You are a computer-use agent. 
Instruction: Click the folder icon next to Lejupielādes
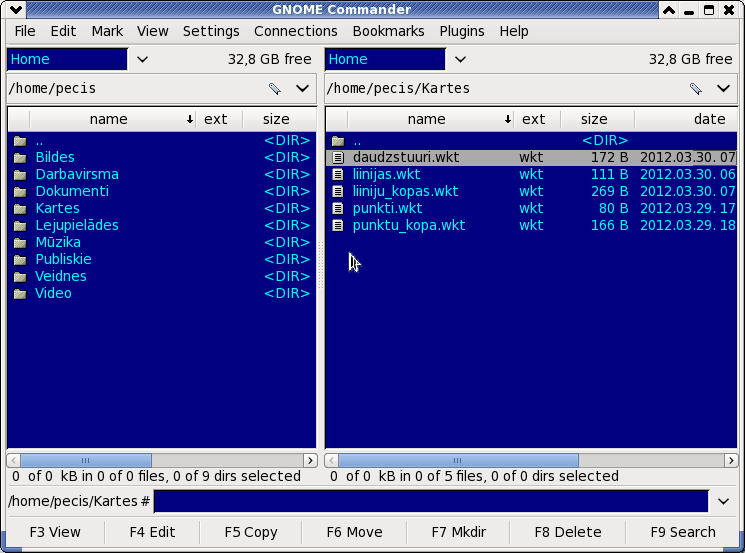click(20, 226)
